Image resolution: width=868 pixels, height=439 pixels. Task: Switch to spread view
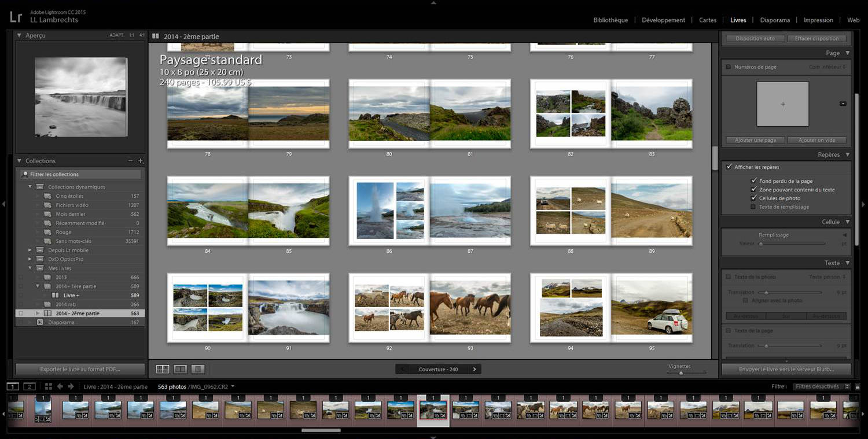tap(181, 369)
